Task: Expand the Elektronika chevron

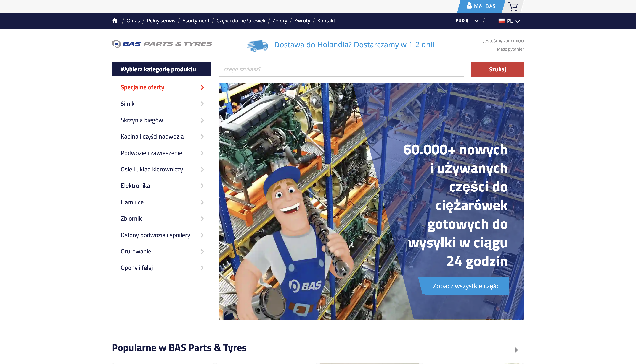Action: click(x=202, y=186)
